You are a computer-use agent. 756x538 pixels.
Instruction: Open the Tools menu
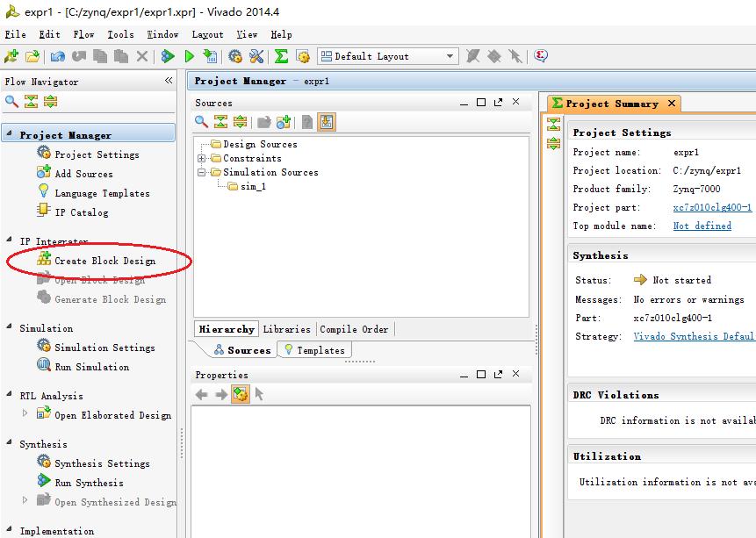coord(120,34)
